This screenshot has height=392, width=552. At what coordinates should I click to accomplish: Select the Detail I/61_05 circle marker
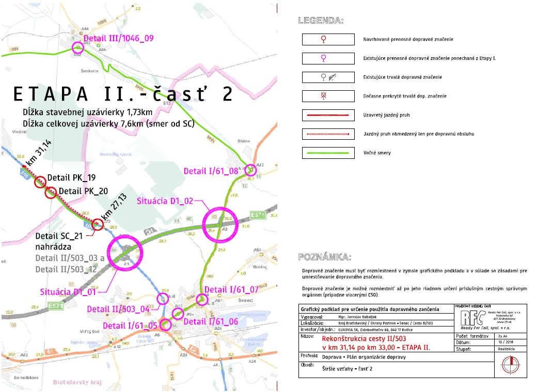tap(165, 324)
